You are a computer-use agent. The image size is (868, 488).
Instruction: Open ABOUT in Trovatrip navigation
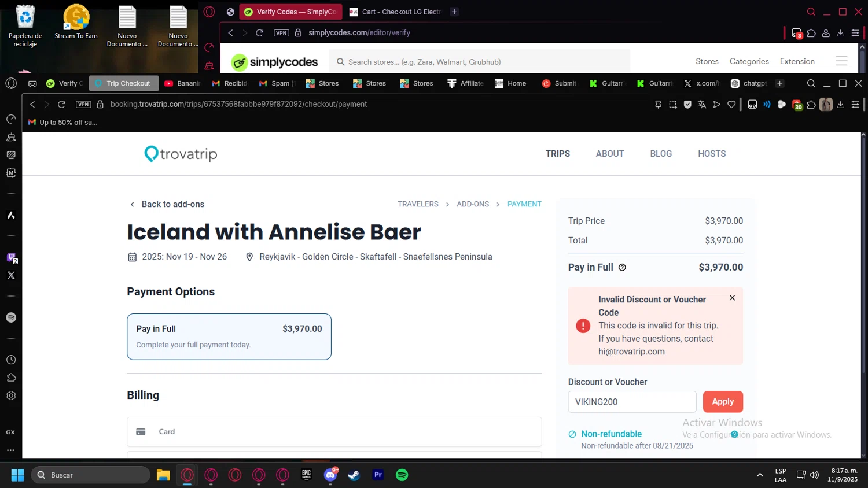[x=610, y=154]
